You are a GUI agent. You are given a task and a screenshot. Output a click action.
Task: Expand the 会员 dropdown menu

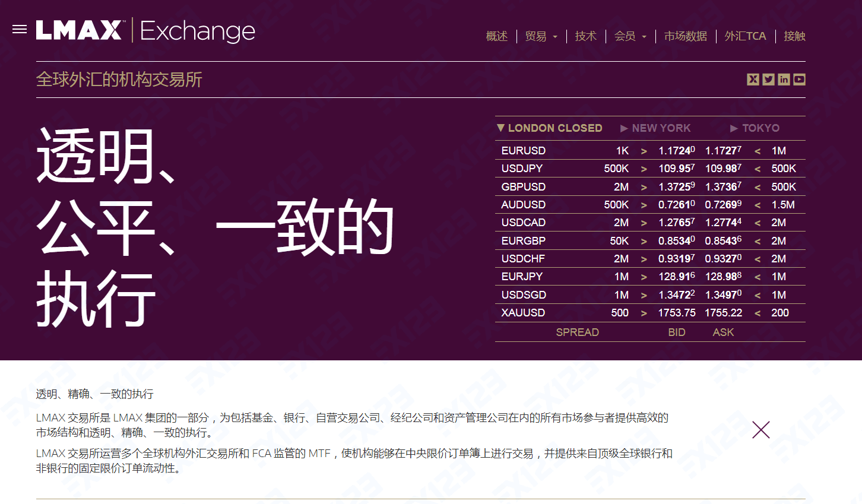630,36
